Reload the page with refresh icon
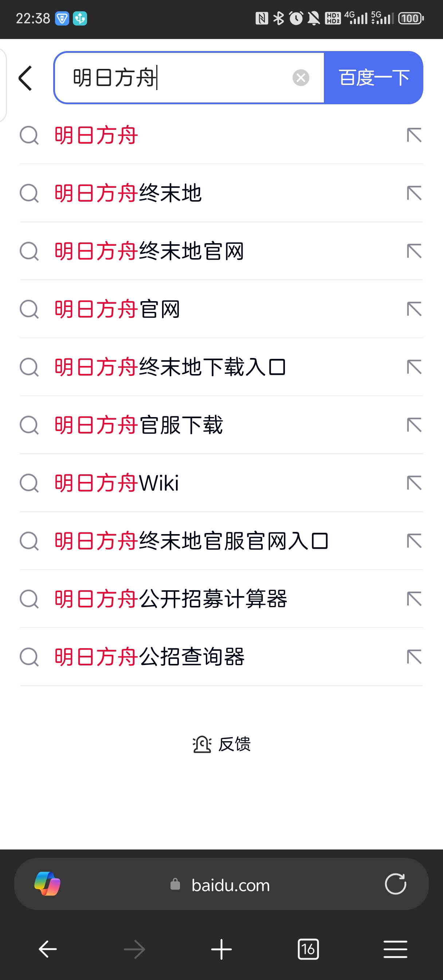This screenshot has width=443, height=980. point(395,883)
